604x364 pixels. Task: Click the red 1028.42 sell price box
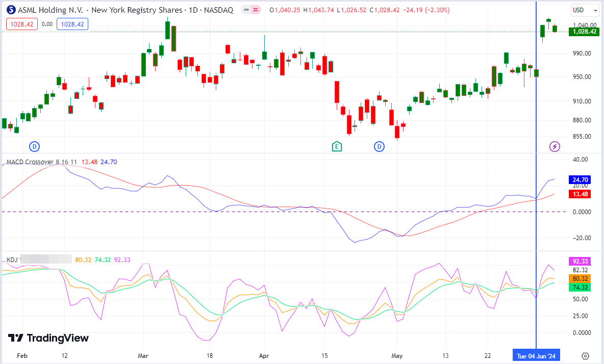click(22, 24)
